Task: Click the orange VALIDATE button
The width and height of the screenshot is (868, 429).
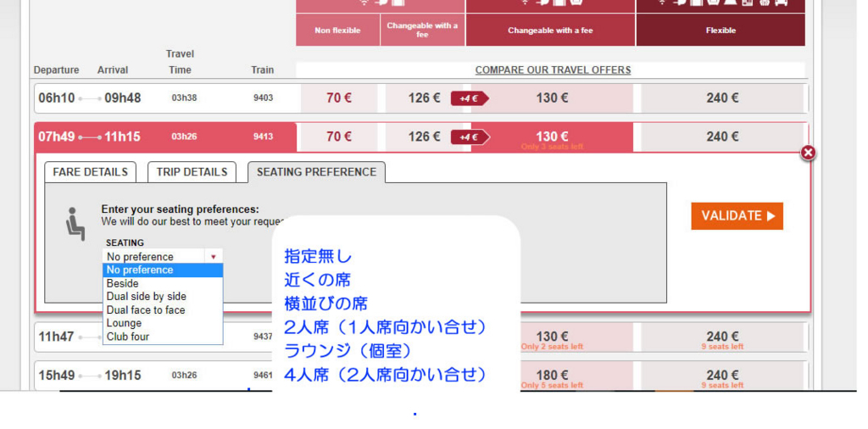Action: click(x=737, y=216)
